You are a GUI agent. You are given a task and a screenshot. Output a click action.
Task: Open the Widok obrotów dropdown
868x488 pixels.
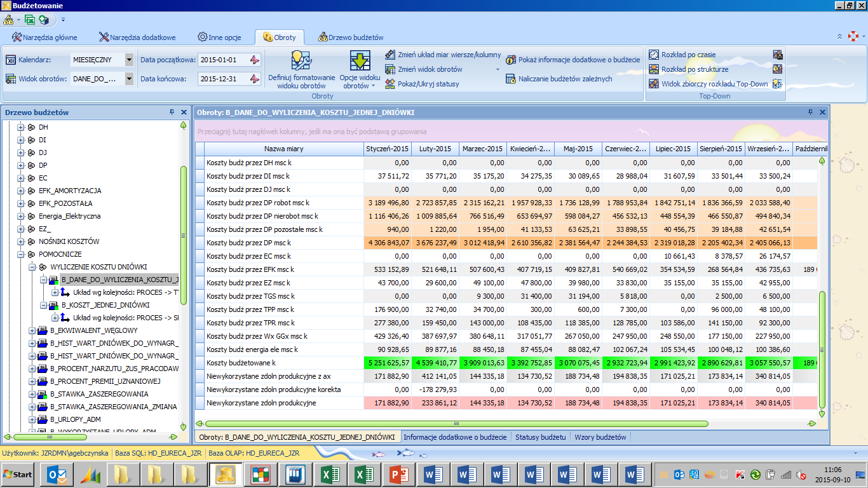click(130, 79)
